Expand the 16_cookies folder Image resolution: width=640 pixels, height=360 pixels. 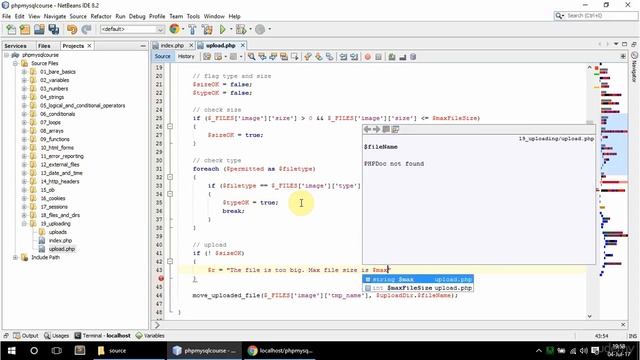coord(24,198)
